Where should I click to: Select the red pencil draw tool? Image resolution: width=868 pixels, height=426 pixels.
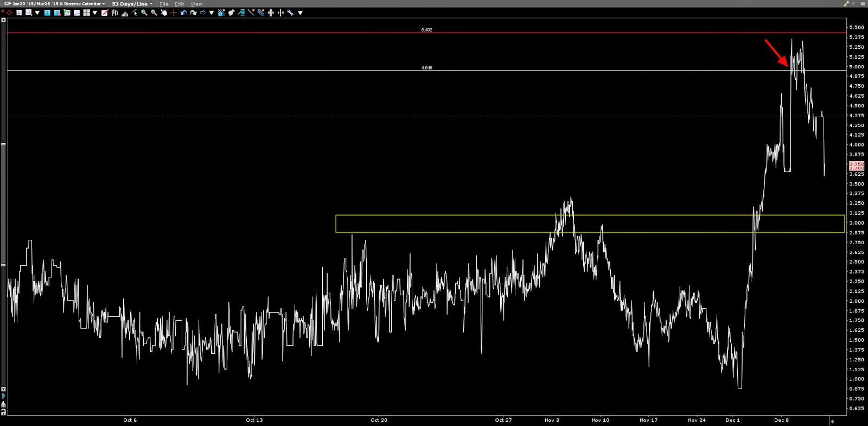105,12
